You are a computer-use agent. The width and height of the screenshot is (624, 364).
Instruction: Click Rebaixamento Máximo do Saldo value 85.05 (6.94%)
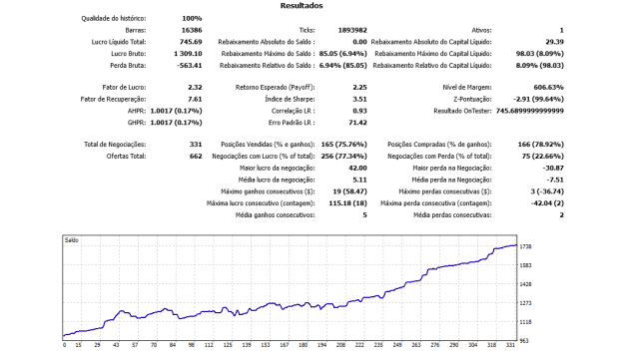click(343, 54)
